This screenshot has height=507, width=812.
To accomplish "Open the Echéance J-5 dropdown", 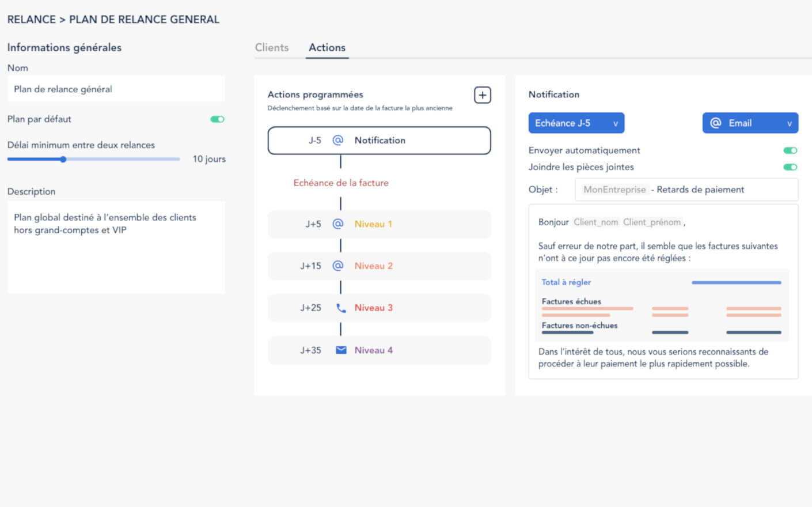I will pos(576,123).
